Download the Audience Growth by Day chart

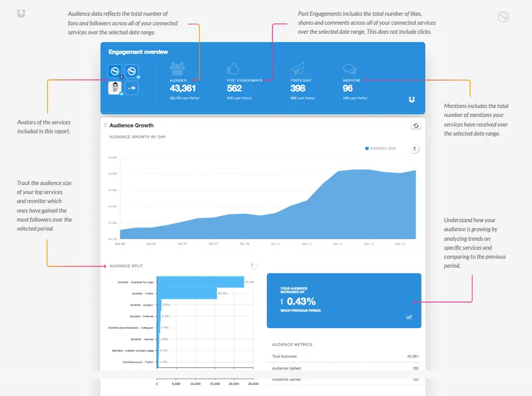pos(415,148)
